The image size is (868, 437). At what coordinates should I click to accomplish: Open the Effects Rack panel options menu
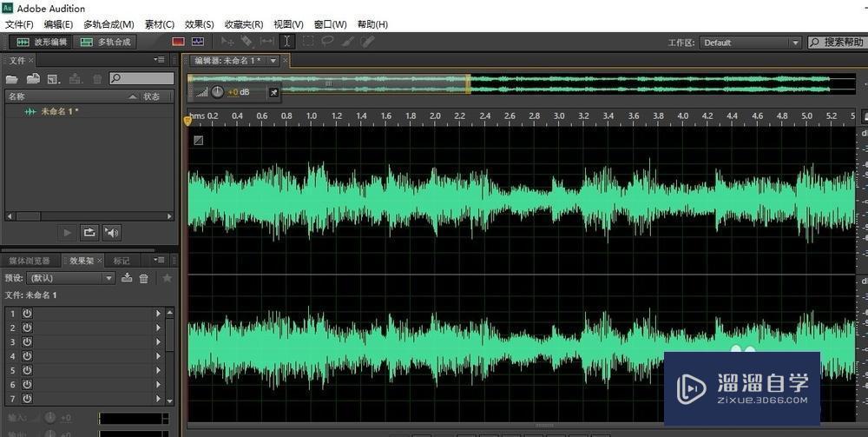click(x=160, y=260)
